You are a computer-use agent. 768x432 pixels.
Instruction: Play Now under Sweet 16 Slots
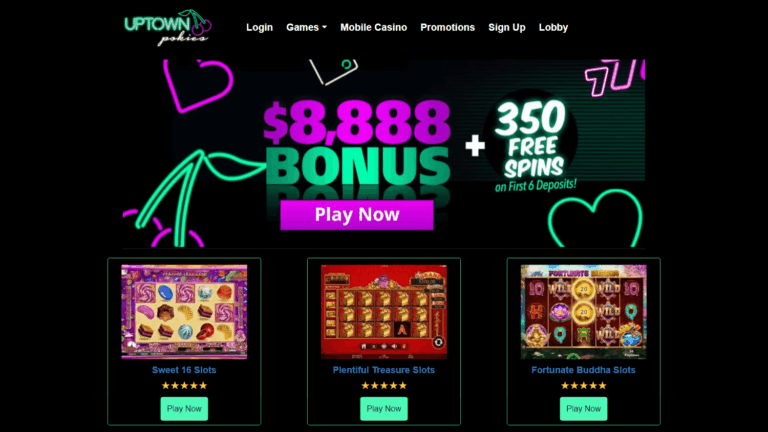[x=184, y=408]
